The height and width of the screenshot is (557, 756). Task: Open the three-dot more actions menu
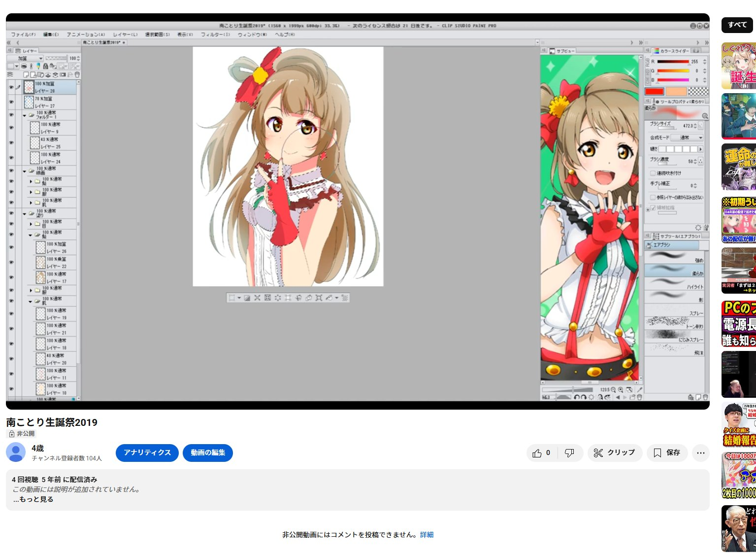tap(701, 453)
